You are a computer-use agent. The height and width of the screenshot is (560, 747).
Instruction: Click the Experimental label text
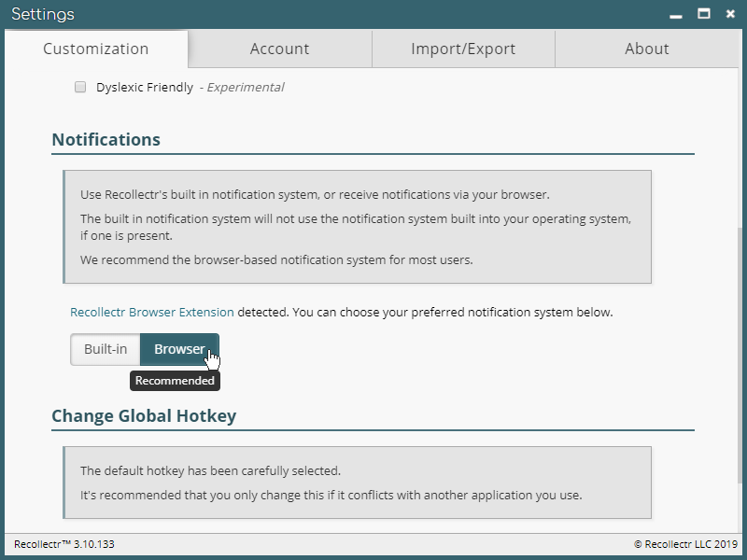246,88
